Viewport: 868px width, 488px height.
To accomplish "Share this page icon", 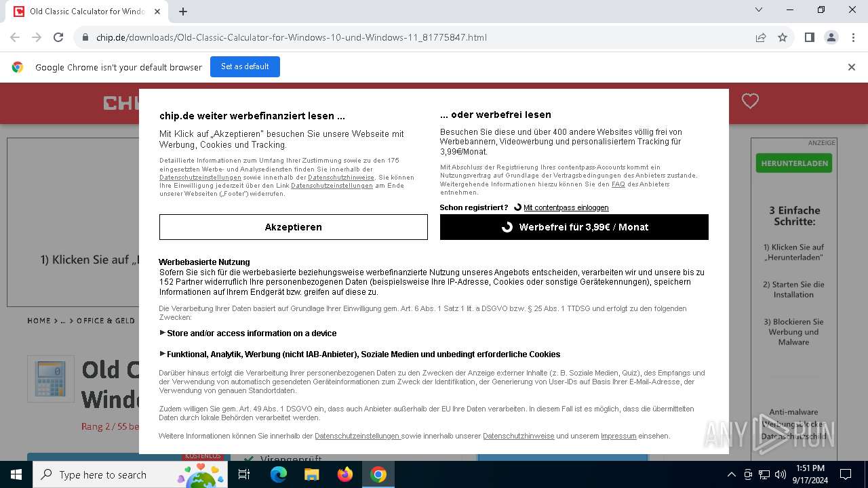I will click(x=761, y=37).
